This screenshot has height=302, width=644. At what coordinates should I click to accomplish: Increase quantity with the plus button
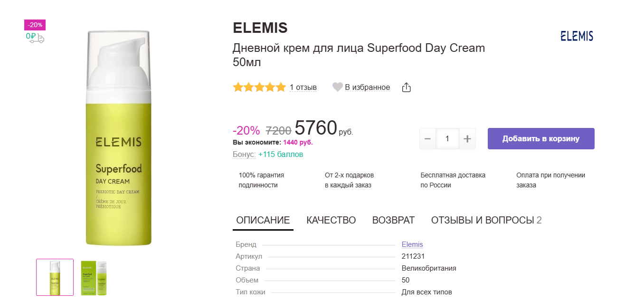(467, 139)
